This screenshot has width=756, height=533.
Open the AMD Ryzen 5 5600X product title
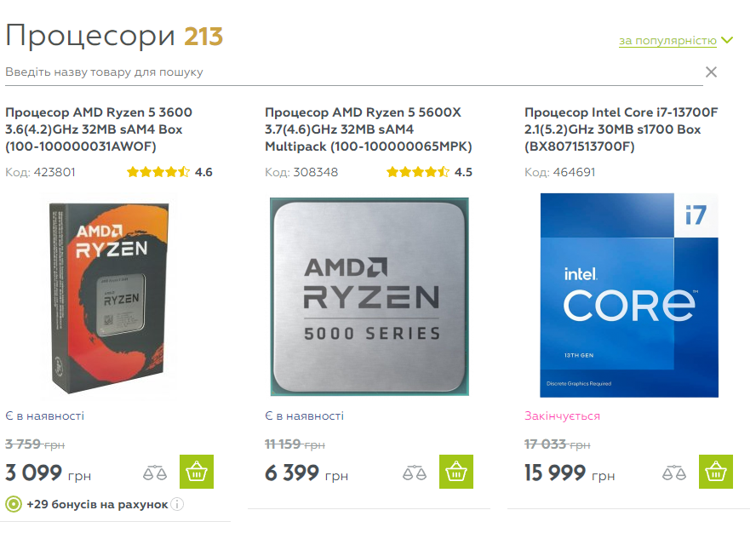click(369, 129)
